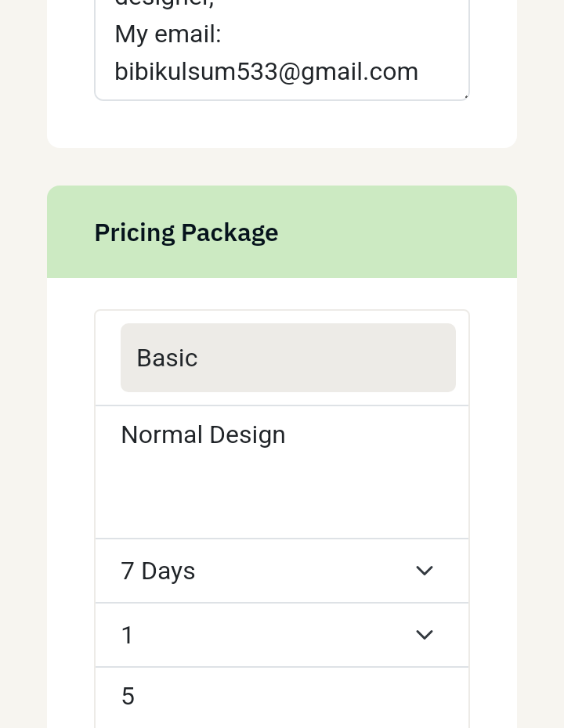Click the "bibikulsum533@gmail.com" email text

pyautogui.click(x=266, y=71)
